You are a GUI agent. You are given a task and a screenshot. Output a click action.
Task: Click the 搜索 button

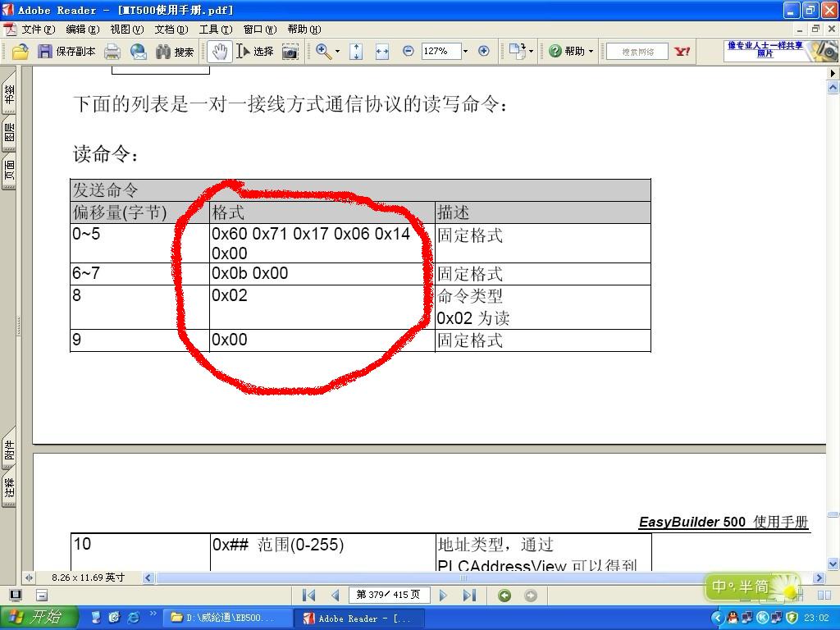coord(175,52)
